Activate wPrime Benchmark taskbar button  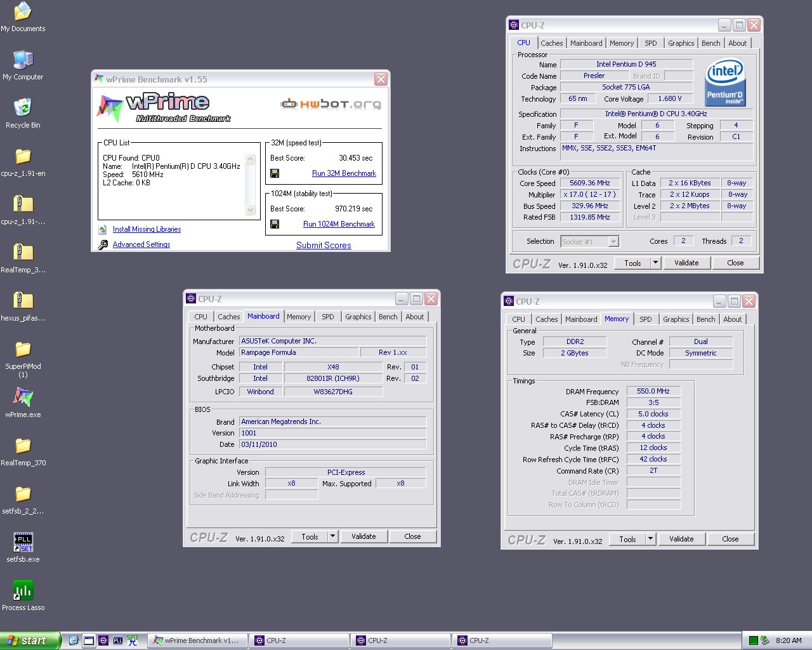tap(197, 640)
